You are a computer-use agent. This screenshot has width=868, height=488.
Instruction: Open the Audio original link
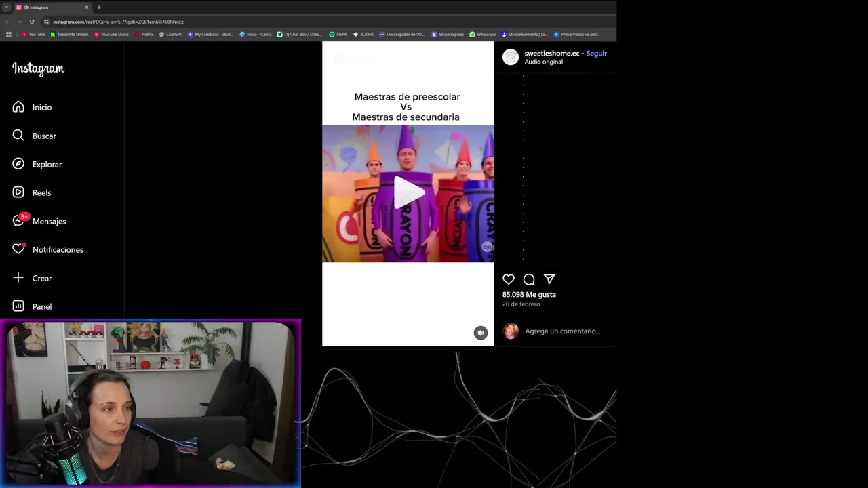pos(544,62)
